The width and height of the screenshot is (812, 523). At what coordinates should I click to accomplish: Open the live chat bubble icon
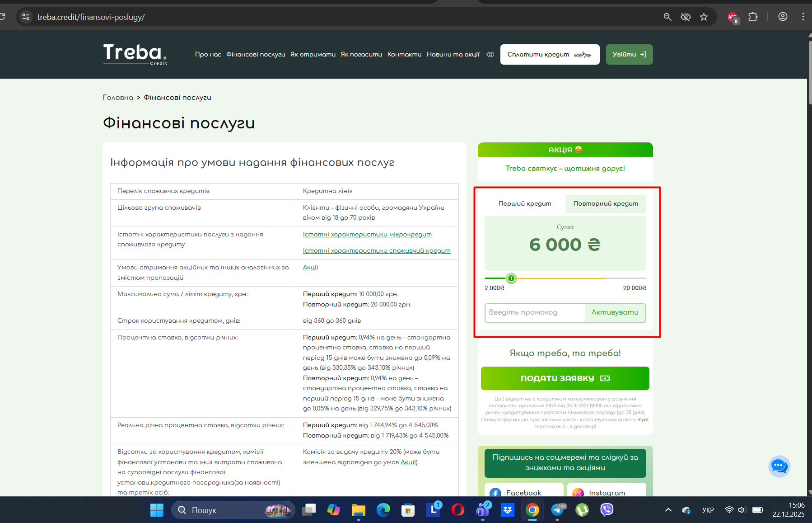(x=779, y=466)
